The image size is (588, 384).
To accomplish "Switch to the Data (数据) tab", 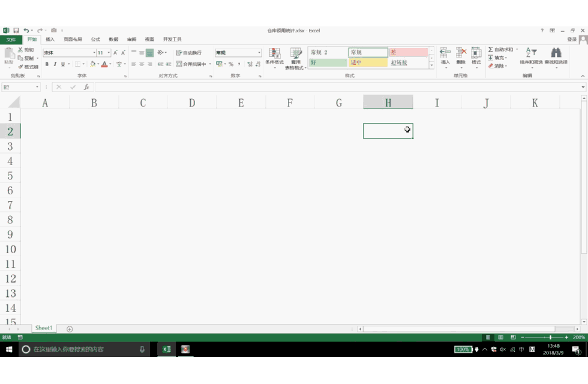I will (x=113, y=40).
